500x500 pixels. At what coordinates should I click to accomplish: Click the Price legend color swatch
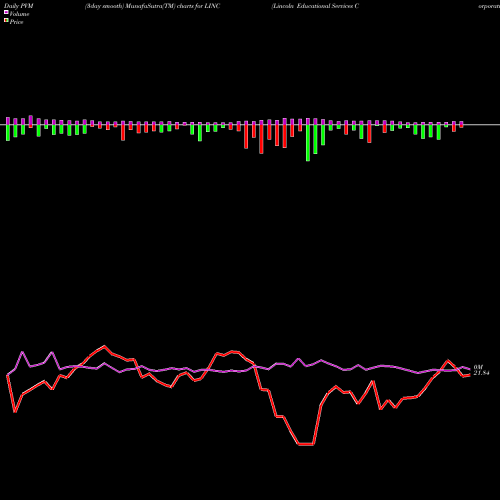(6, 21)
